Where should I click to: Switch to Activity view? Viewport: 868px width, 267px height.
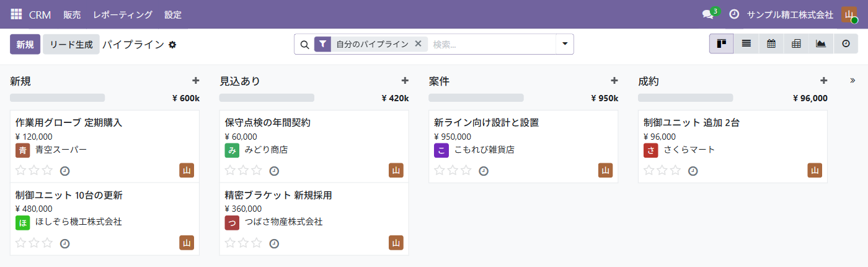[x=846, y=44]
